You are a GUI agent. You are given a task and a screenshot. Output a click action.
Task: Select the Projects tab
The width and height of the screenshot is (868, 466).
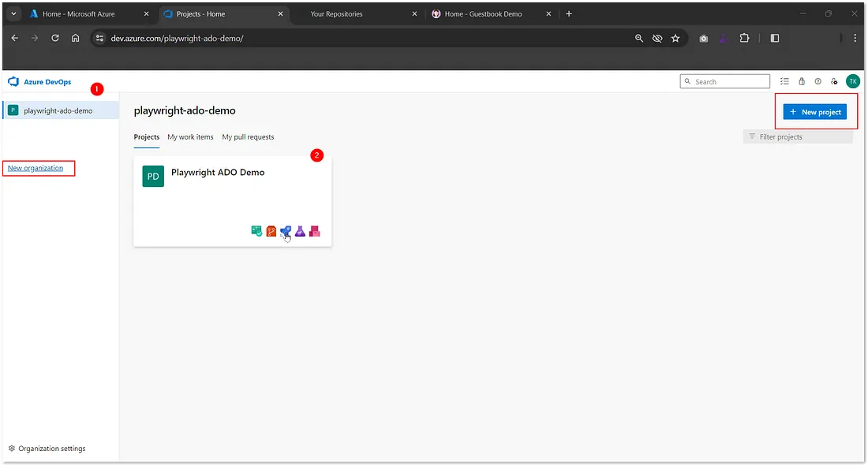click(x=147, y=137)
